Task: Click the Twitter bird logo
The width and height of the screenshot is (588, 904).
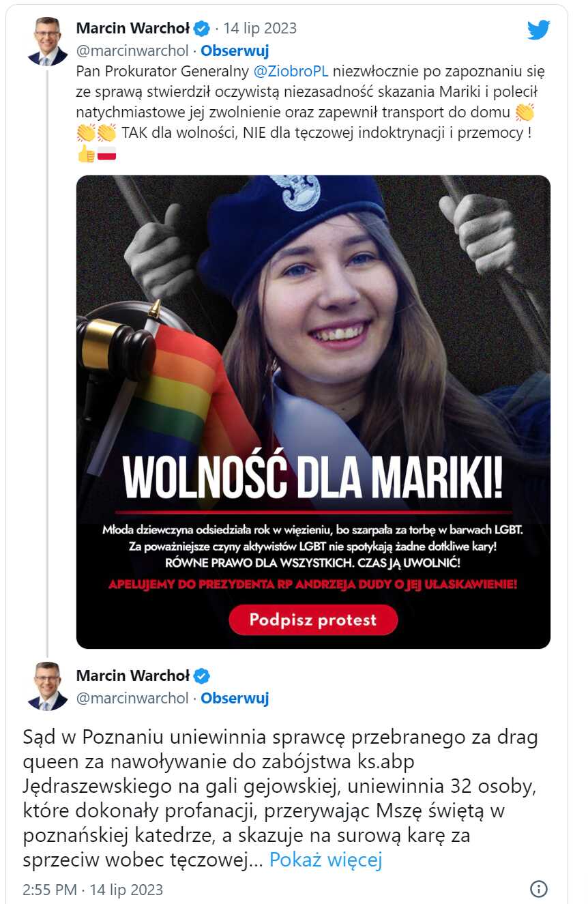Action: 538,30
